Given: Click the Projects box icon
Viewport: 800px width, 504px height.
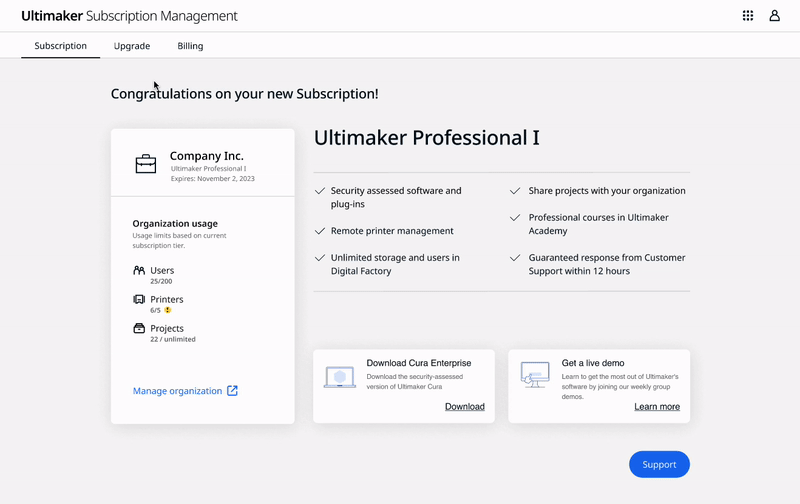Looking at the screenshot, I should [x=139, y=329].
